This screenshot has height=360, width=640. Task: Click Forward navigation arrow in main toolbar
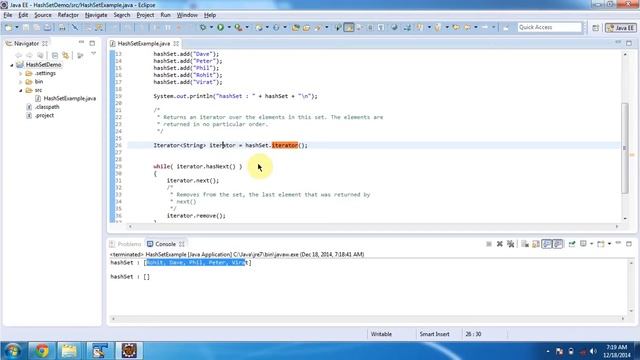[485, 27]
